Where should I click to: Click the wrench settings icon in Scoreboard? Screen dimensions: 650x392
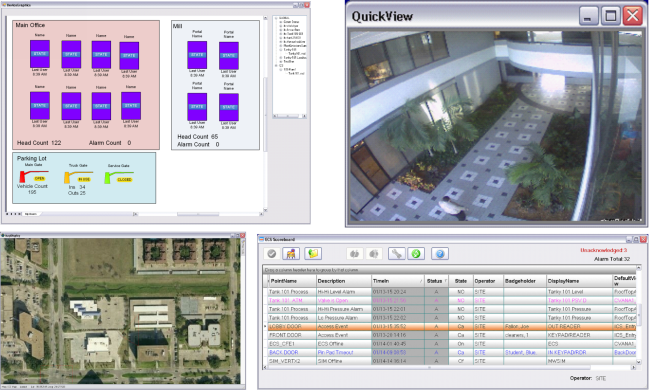(396, 254)
